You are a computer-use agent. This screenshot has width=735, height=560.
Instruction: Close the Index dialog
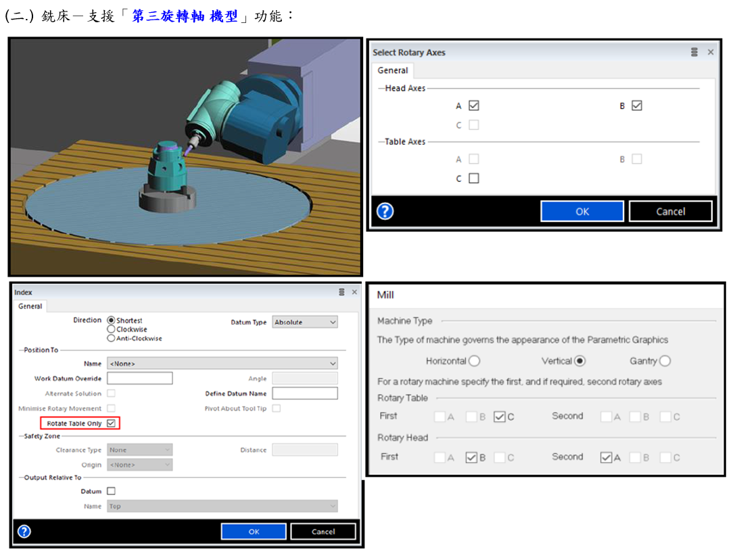coord(354,292)
